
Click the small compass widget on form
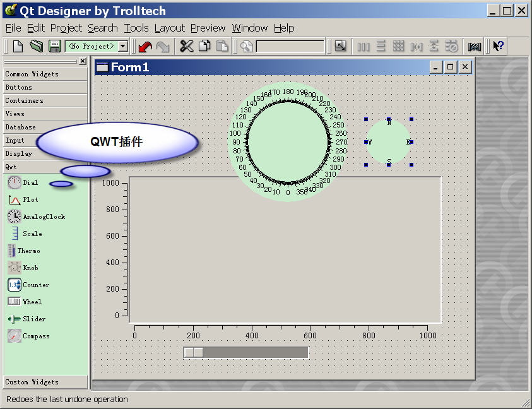point(389,142)
